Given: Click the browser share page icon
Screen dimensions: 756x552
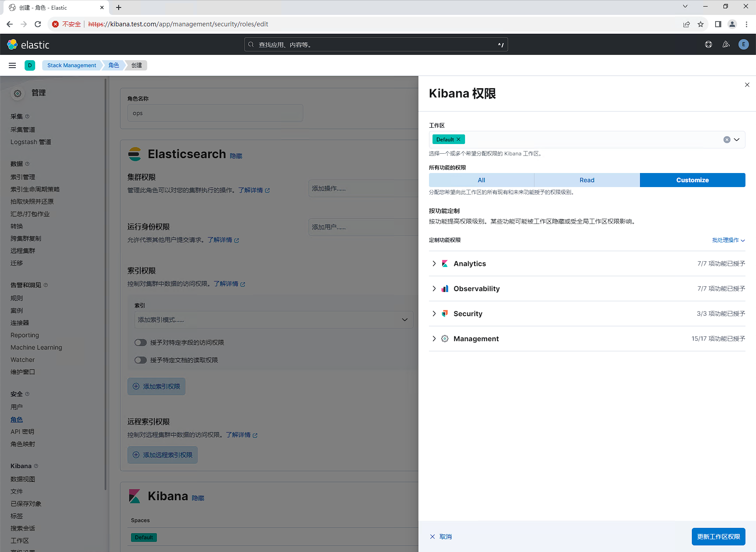Looking at the screenshot, I should pos(687,24).
